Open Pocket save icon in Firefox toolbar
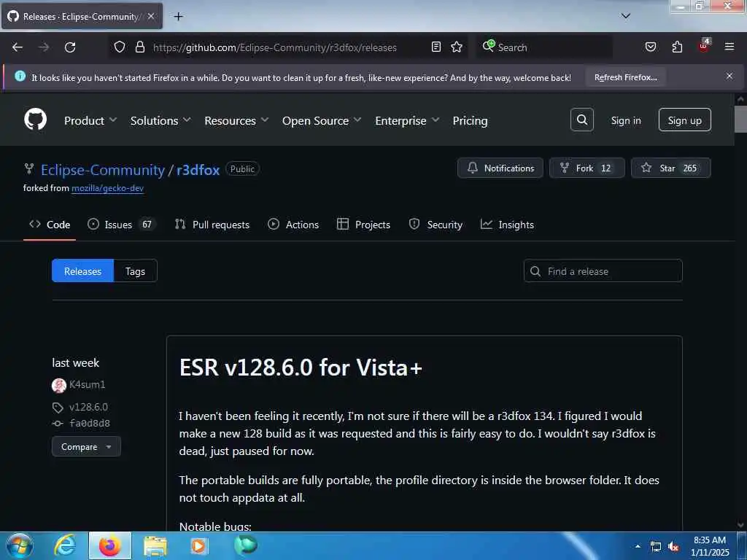 coord(651,47)
